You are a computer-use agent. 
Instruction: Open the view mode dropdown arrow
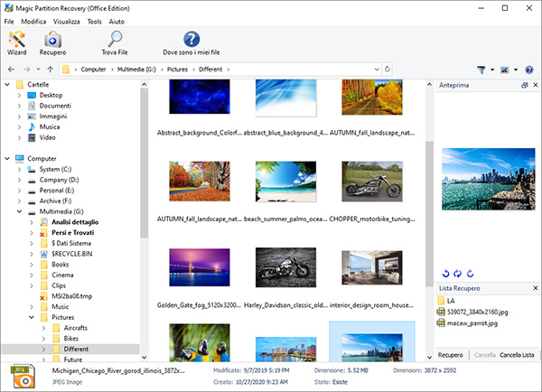point(516,70)
